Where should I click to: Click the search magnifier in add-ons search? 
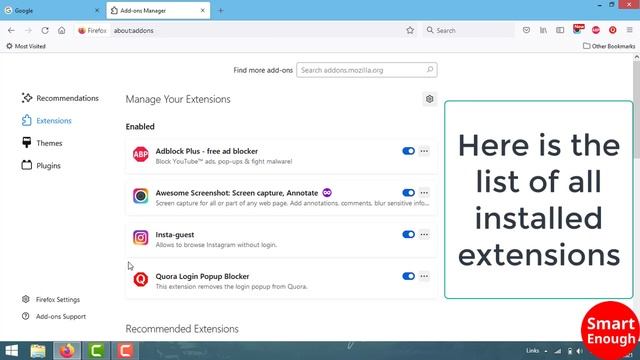tap(430, 70)
